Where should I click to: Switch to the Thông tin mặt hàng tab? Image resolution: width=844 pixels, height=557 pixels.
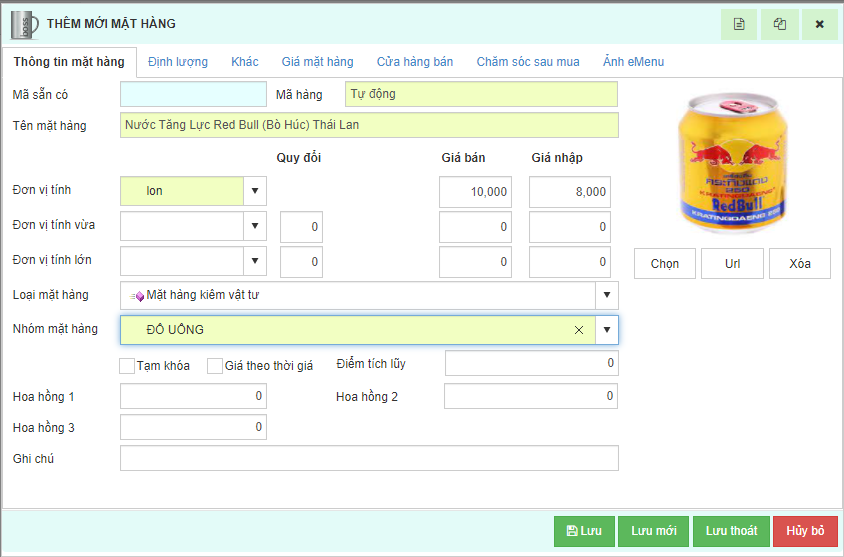69,62
